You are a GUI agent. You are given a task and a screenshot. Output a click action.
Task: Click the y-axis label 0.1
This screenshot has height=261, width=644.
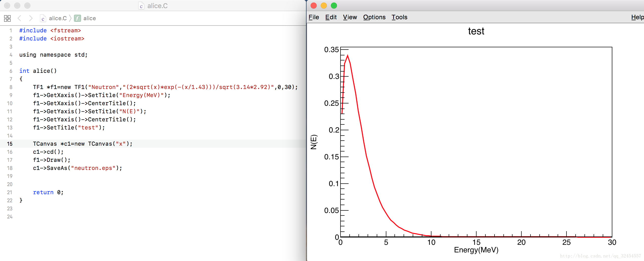[x=334, y=184]
